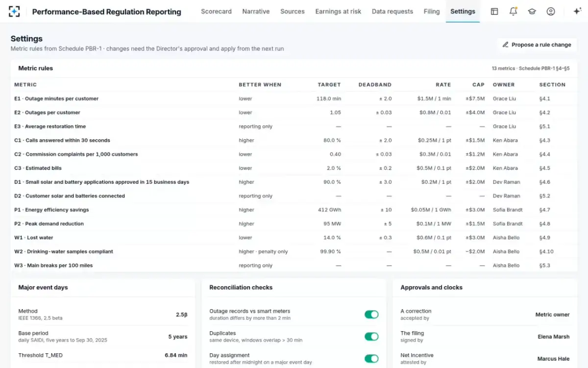Select metric C2 · Commission complaints per 1,000 customers

76,154
